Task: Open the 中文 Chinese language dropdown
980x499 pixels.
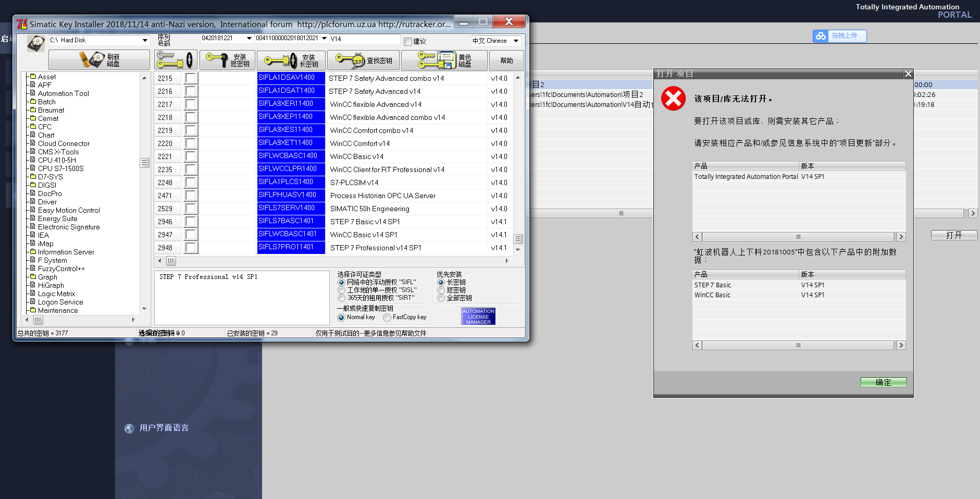Action: 516,41
